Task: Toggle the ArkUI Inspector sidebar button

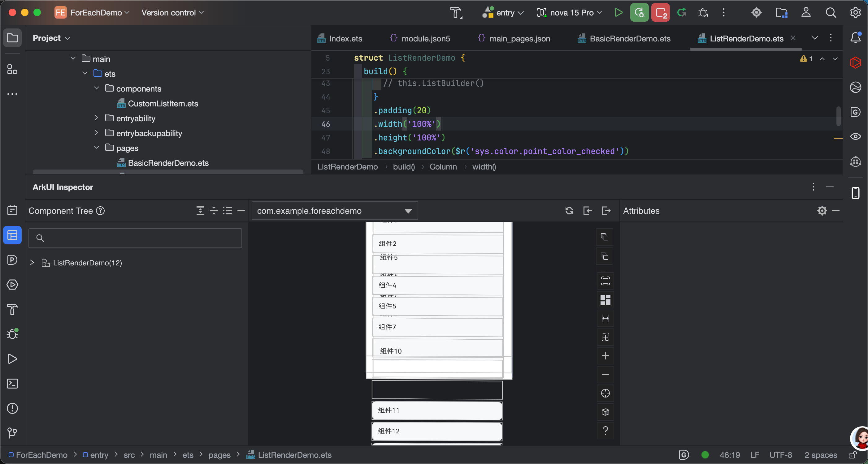Action: [x=12, y=235]
